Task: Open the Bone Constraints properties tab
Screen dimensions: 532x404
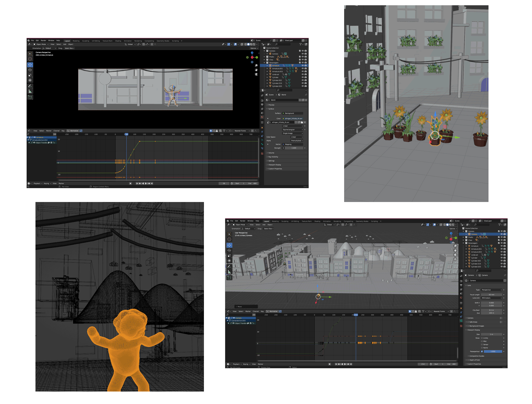Action: 262,148
